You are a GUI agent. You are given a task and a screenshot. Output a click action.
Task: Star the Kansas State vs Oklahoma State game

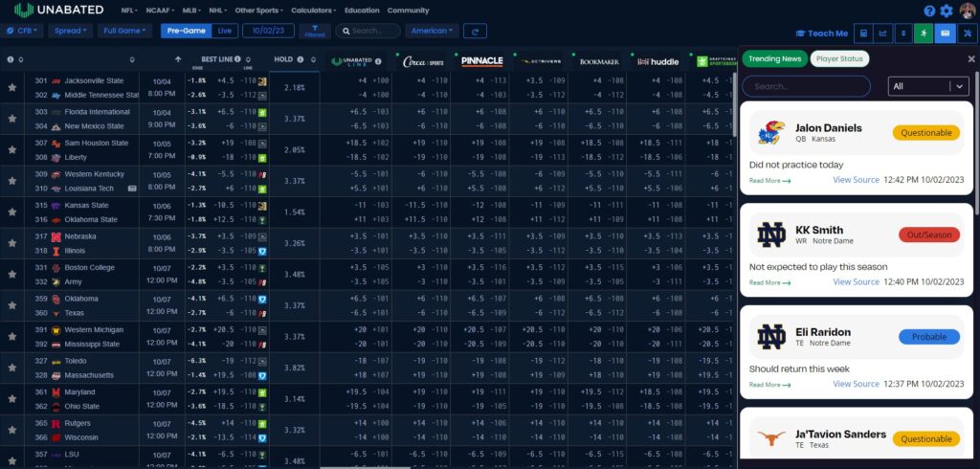(x=11, y=212)
